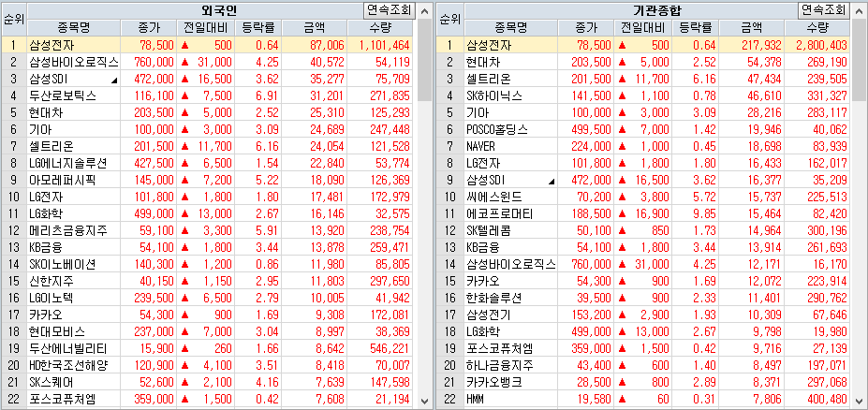
Task: Select 두산로보틱스 in 외국인 list
Action: tap(63, 95)
